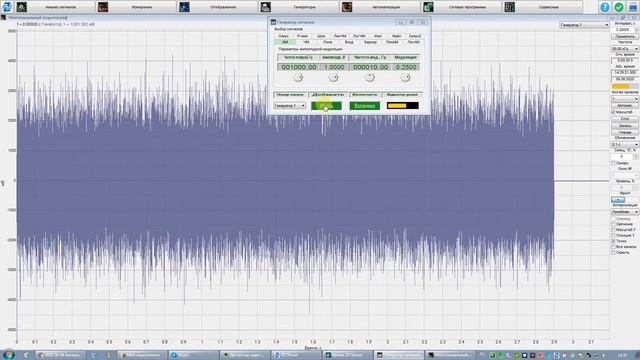Select the АМ modulation tab
640x360 pixels.
(285, 42)
